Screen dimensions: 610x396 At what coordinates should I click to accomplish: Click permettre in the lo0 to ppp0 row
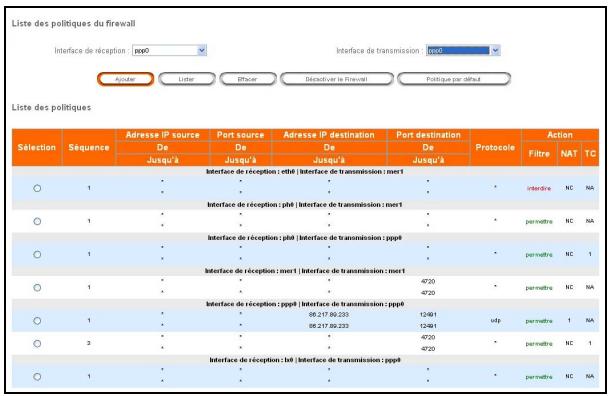click(x=539, y=377)
